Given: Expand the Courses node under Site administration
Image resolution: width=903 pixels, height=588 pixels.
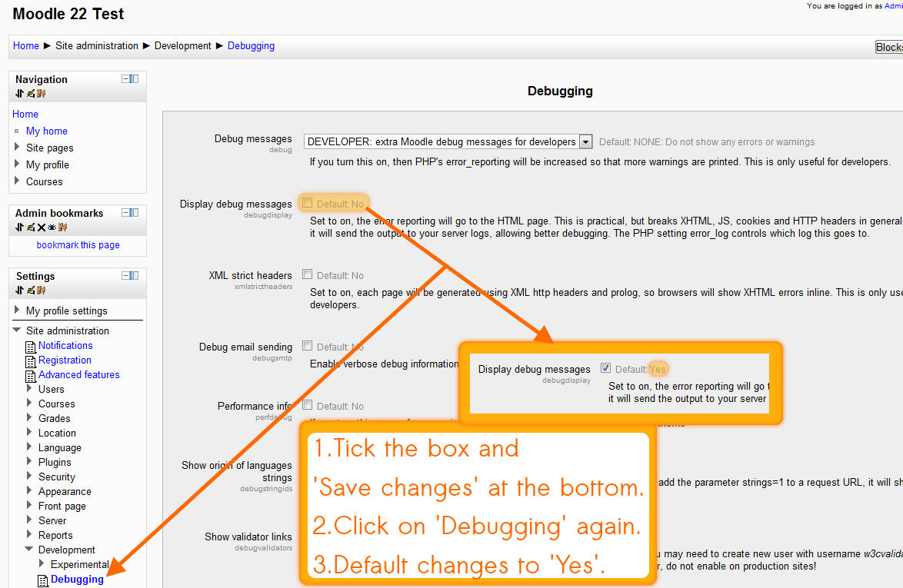Looking at the screenshot, I should point(29,403).
